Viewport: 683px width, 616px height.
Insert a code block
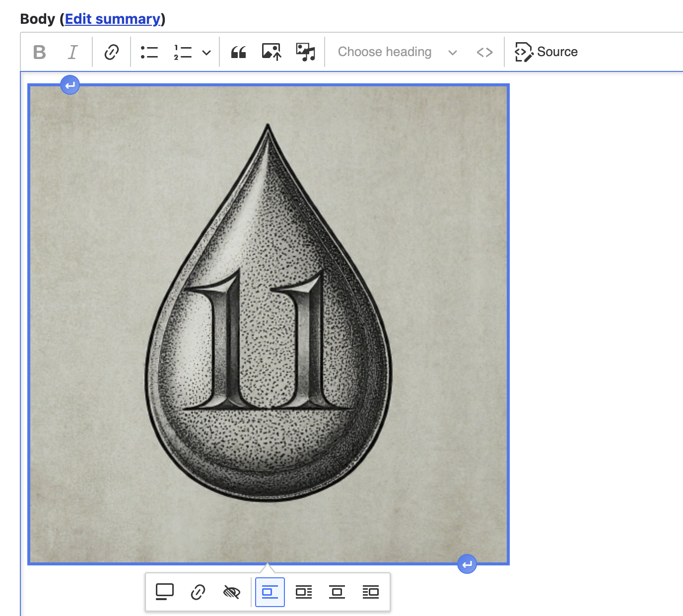[485, 52]
